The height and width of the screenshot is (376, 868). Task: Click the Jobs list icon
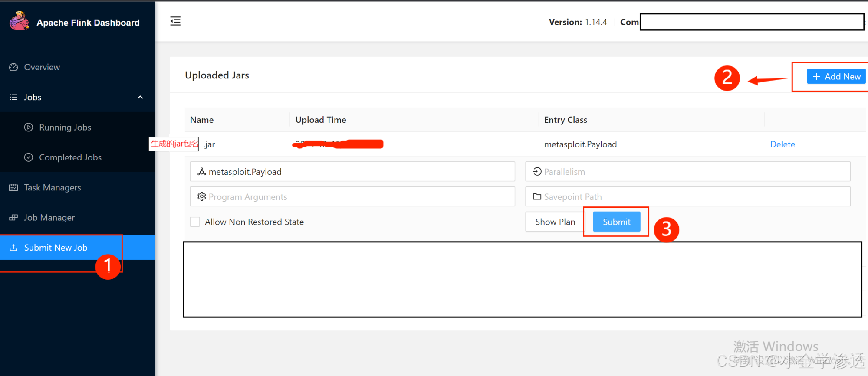click(13, 97)
